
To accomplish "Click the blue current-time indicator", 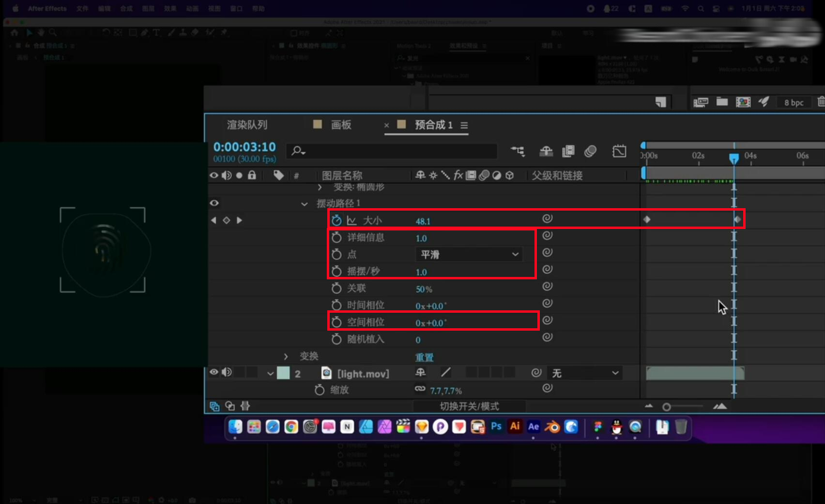I will pos(734,158).
